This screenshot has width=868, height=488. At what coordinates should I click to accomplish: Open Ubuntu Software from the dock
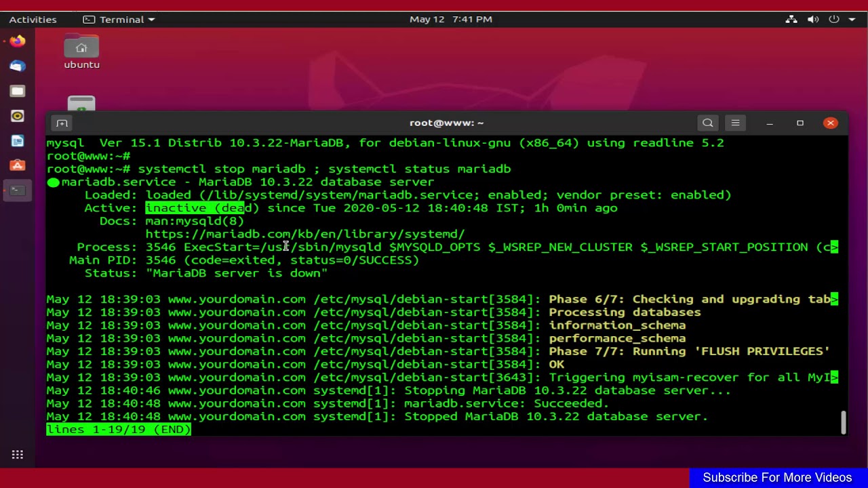click(18, 165)
